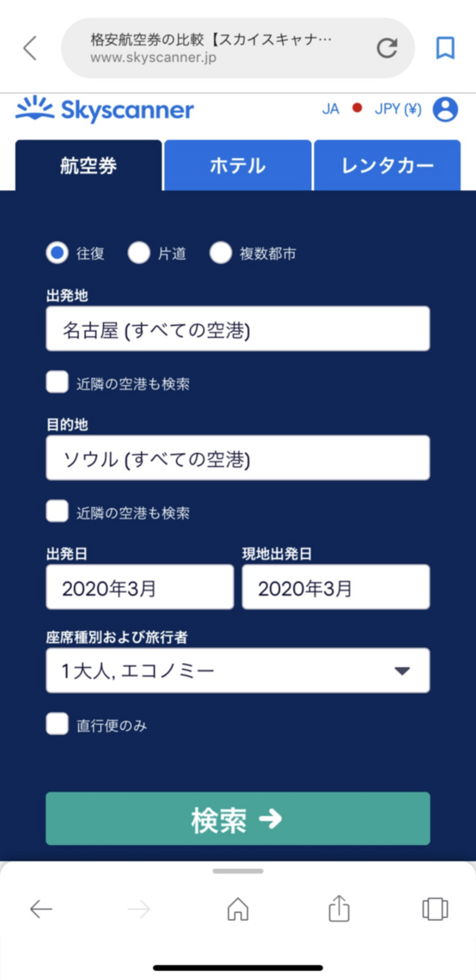
Task: Click the Skyscanner logo
Action: 105,110
